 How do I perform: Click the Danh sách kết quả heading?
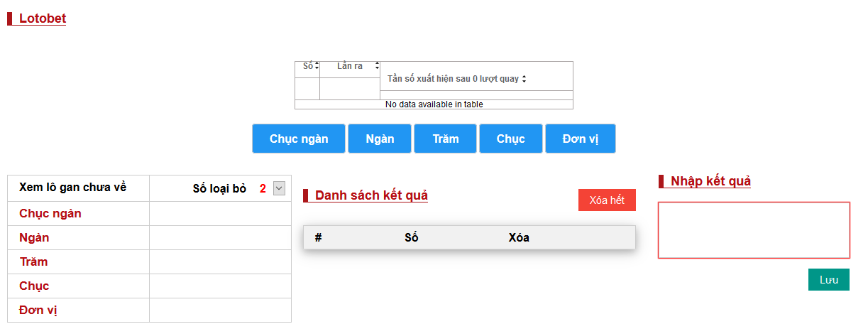click(371, 195)
